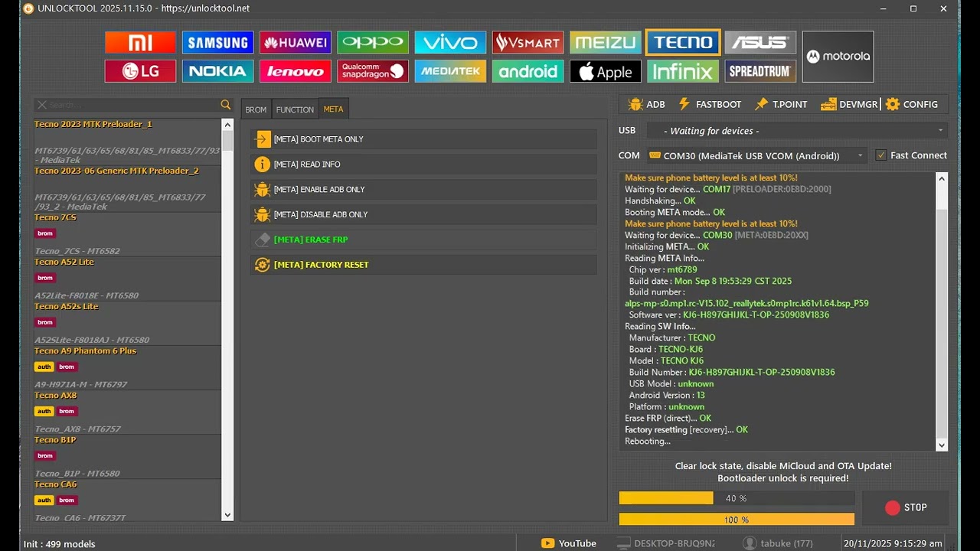Screen dimensions: 980x551
Task: Expand the COM port dropdown
Action: pos(757,155)
